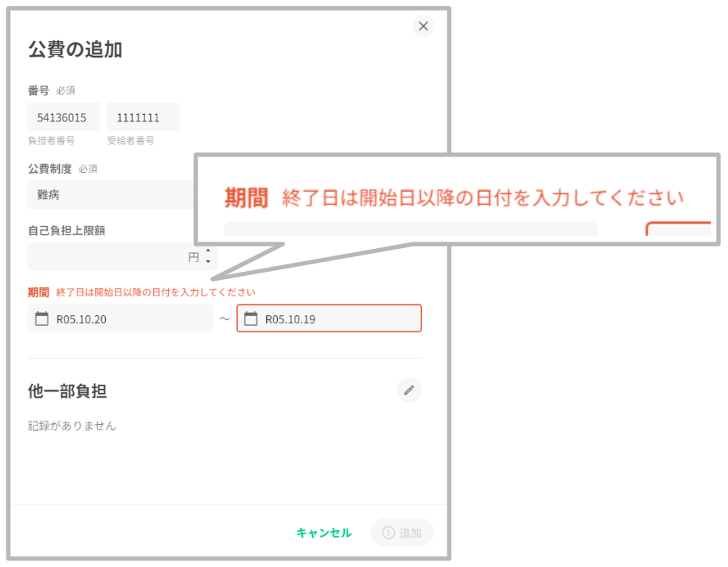This screenshot has width=728, height=567.
Task: Open the 公費制度 dropdown showing 難病
Action: click(x=109, y=195)
